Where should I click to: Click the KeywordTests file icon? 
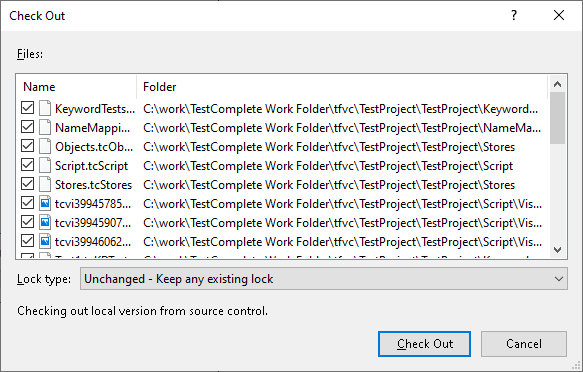coord(45,108)
